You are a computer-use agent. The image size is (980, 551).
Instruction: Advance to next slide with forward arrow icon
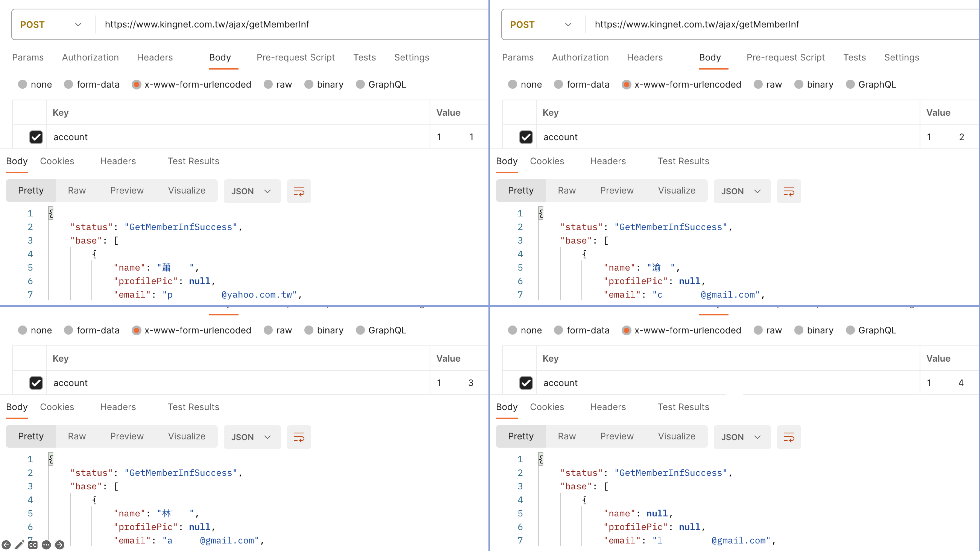(x=60, y=545)
